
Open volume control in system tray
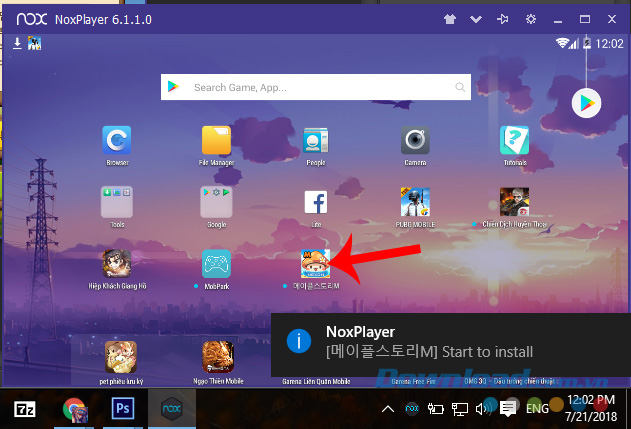pos(482,409)
